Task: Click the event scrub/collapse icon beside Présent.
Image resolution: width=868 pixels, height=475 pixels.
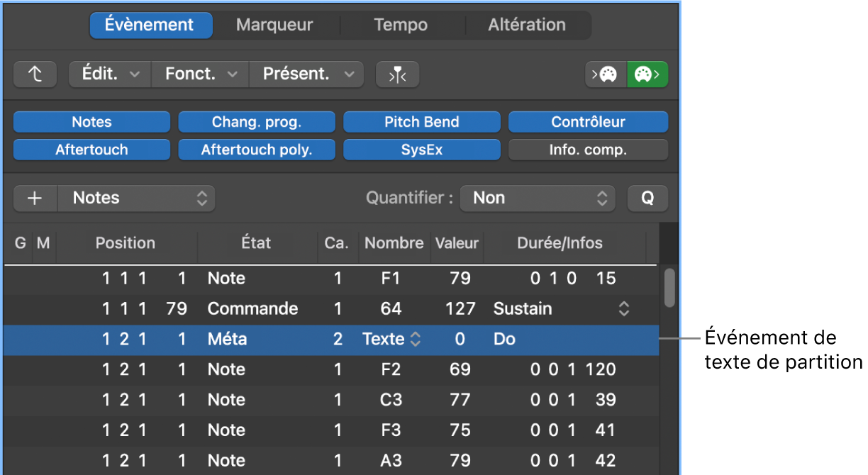Action: pyautogui.click(x=397, y=74)
